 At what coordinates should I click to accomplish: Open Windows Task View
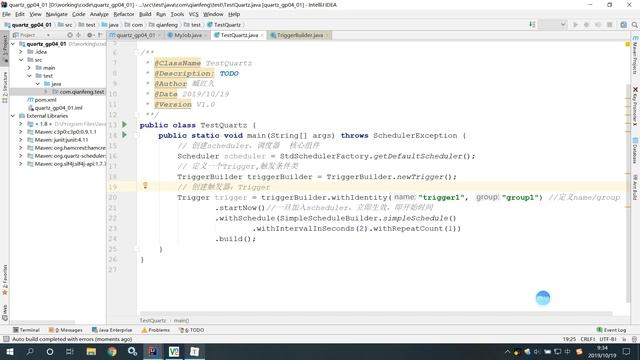tap(70, 351)
